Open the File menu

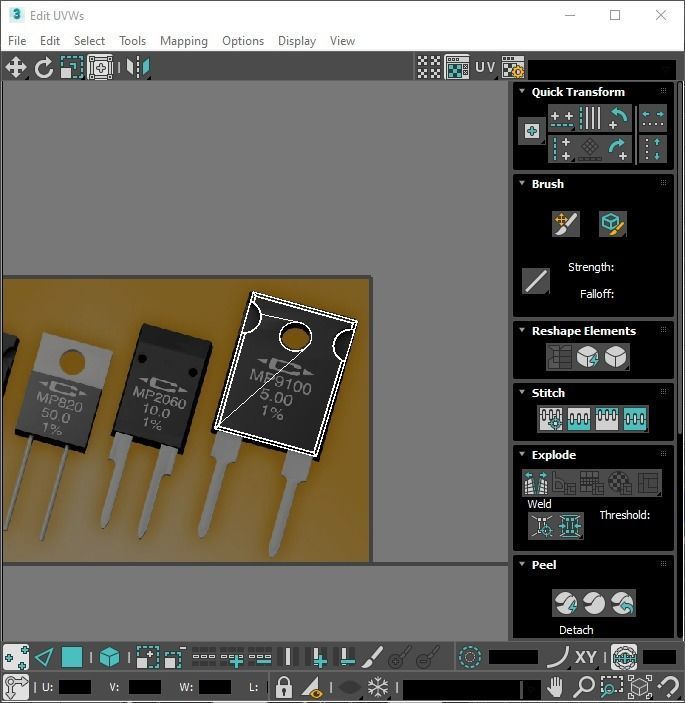coord(17,41)
